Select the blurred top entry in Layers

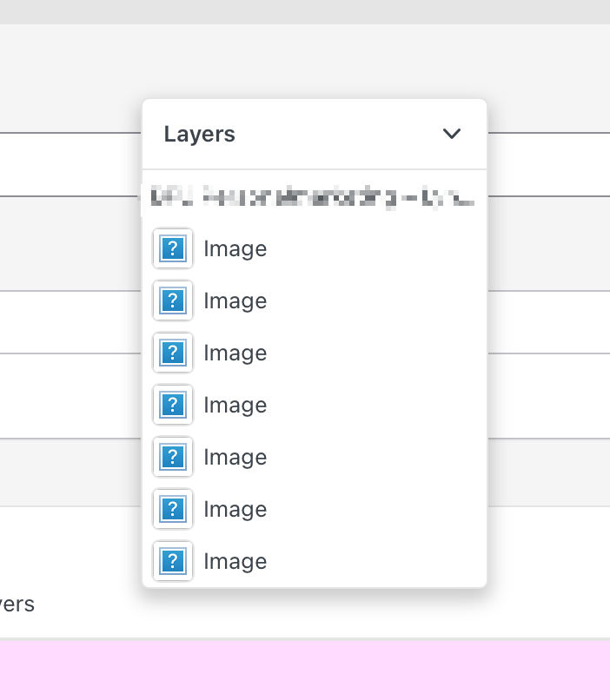(x=313, y=197)
